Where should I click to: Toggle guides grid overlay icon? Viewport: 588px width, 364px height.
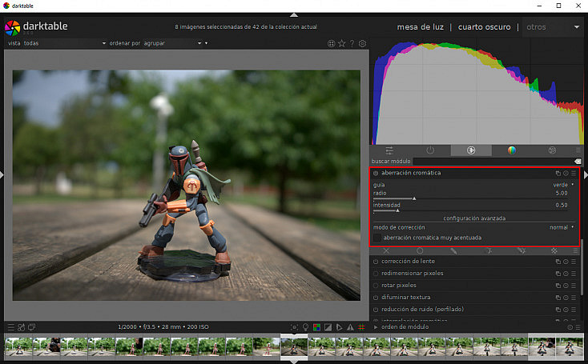(x=361, y=327)
